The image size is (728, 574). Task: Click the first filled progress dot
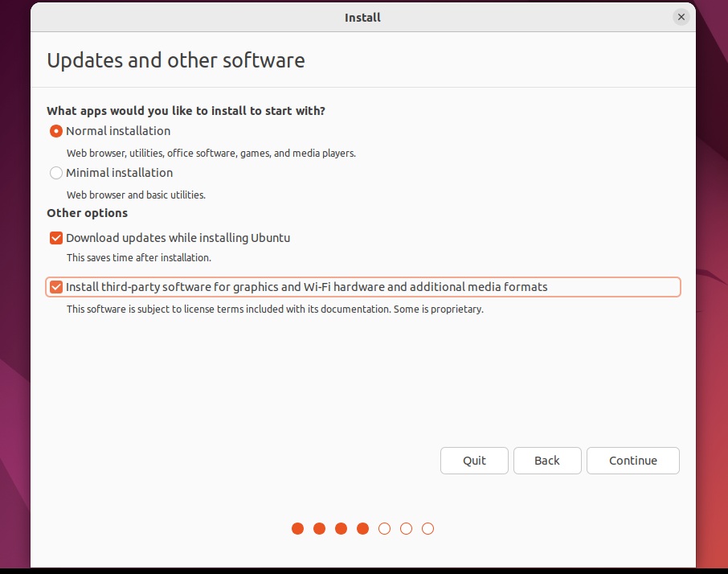pyautogui.click(x=297, y=528)
